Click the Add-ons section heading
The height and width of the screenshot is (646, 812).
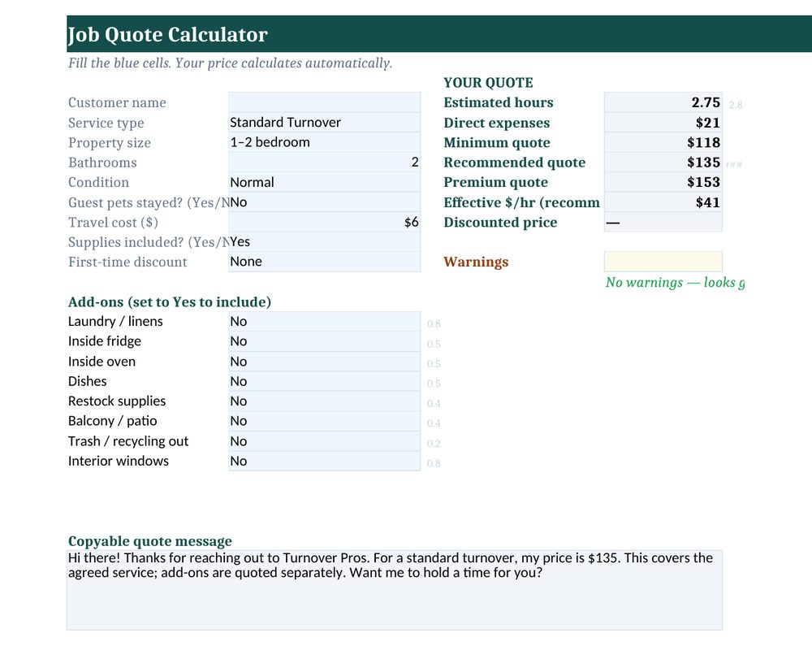tap(170, 301)
